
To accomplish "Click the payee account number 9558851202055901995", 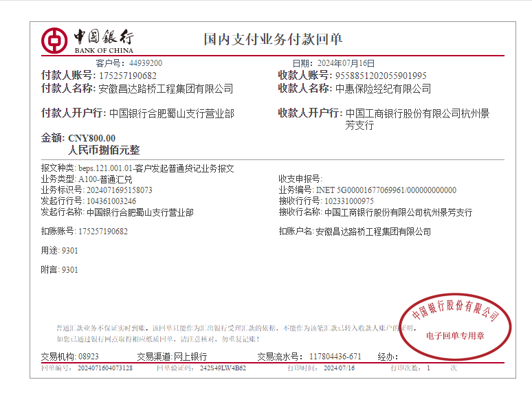I will click(380, 76).
